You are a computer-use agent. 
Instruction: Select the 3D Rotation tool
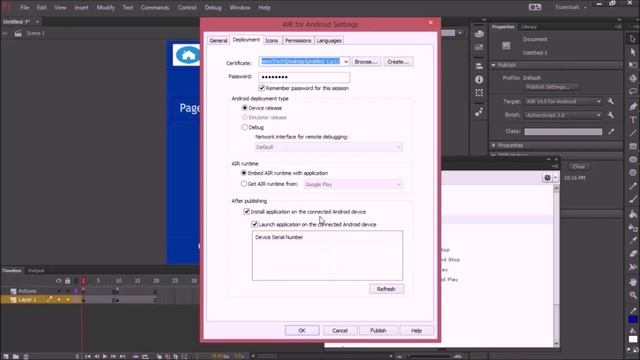[633, 78]
